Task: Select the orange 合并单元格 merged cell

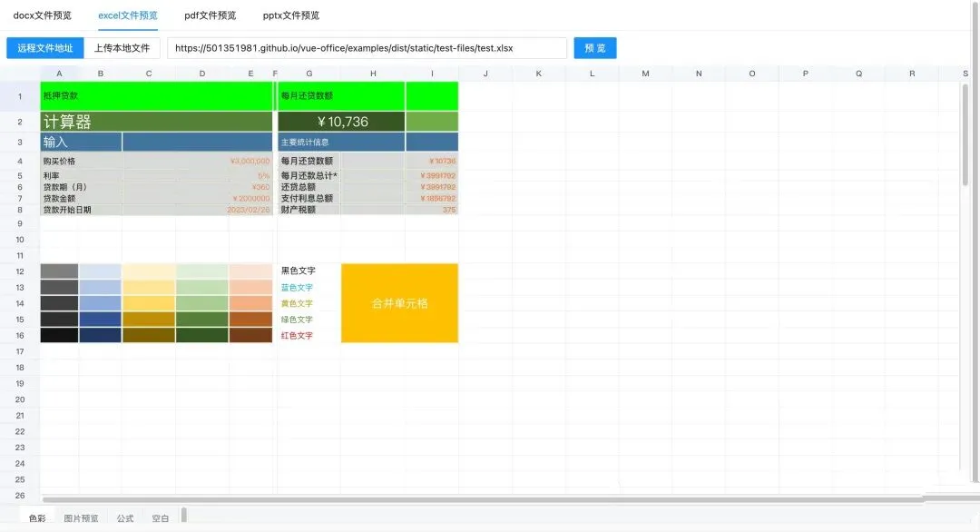Action: (x=399, y=303)
